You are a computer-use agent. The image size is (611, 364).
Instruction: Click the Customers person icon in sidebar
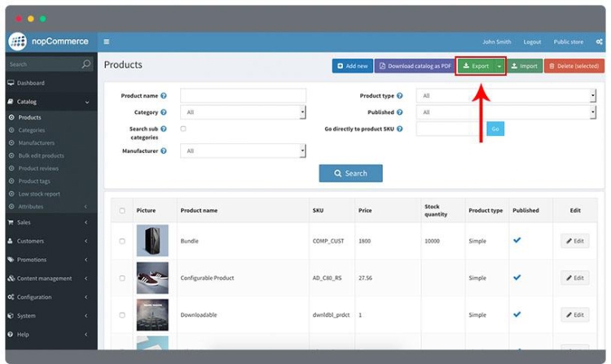[x=11, y=241]
